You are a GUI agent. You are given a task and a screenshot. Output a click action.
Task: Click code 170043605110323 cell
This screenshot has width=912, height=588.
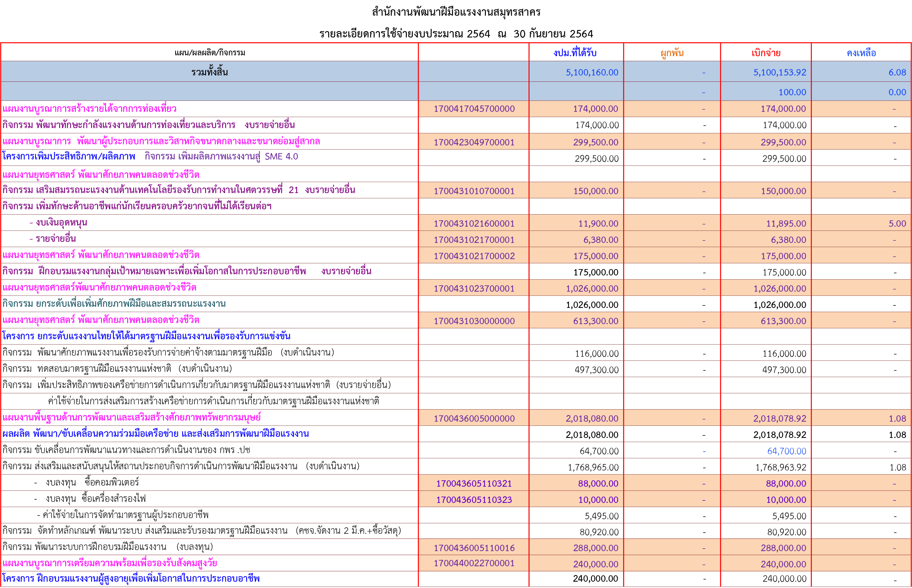coord(474,500)
